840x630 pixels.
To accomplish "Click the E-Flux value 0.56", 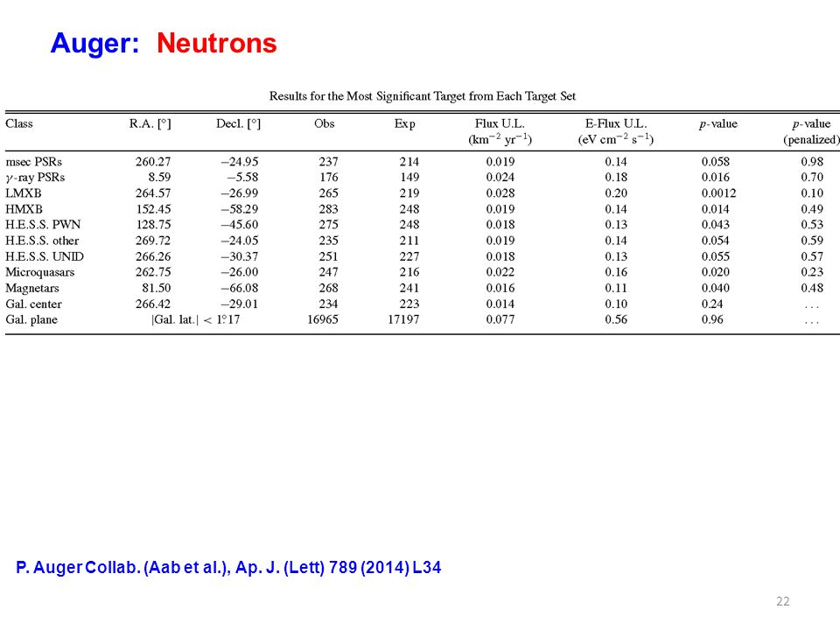I will [x=616, y=320].
